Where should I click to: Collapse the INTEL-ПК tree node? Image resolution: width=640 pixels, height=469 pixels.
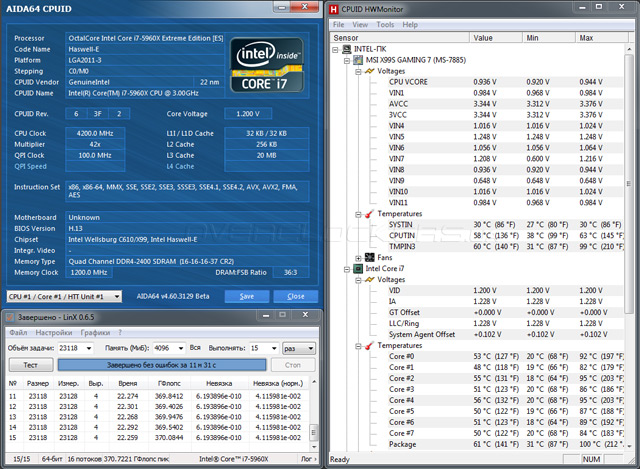pyautogui.click(x=335, y=50)
